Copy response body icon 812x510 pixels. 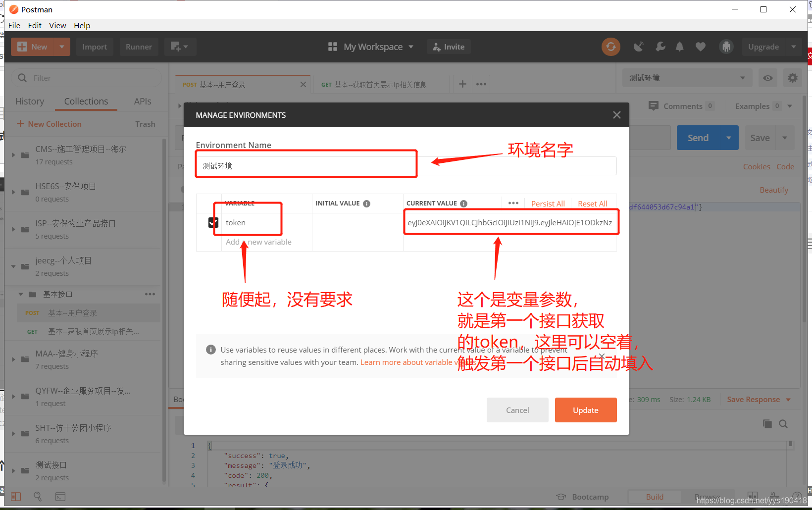click(767, 424)
